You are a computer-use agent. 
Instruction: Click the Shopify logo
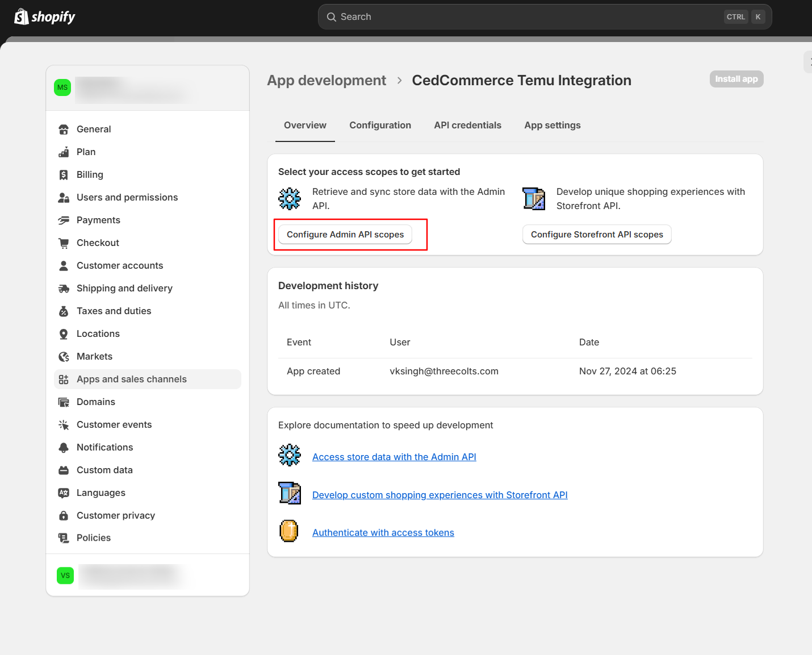pos(44,17)
